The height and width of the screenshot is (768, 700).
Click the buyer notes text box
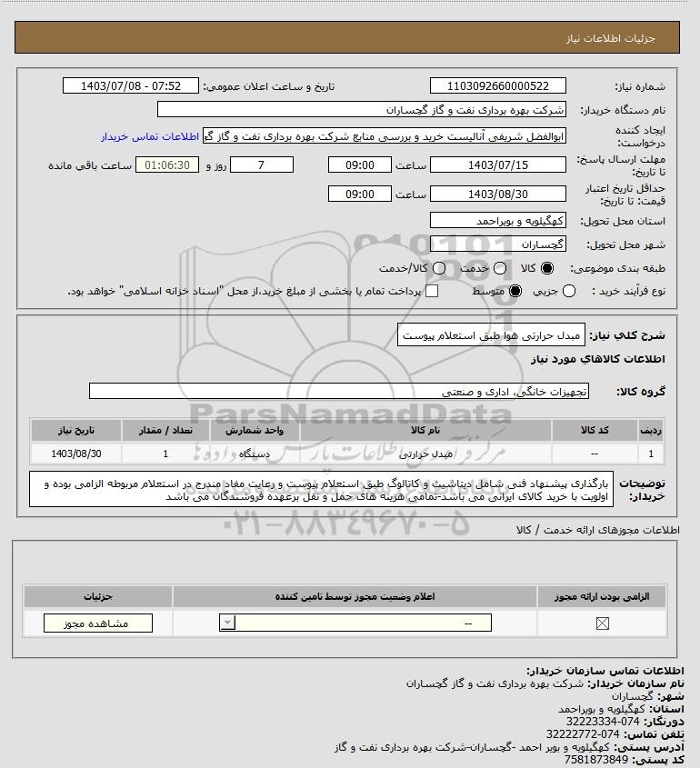pos(321,489)
